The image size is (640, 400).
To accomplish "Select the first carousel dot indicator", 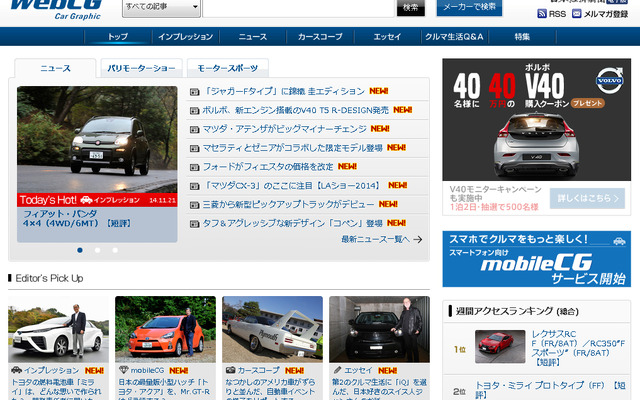I will pyautogui.click(x=80, y=250).
